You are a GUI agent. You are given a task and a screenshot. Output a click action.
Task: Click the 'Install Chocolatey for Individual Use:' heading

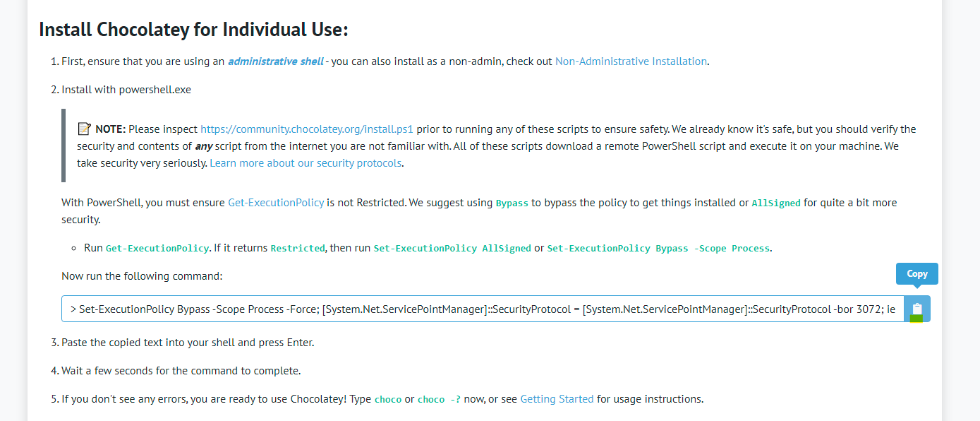pos(193,30)
